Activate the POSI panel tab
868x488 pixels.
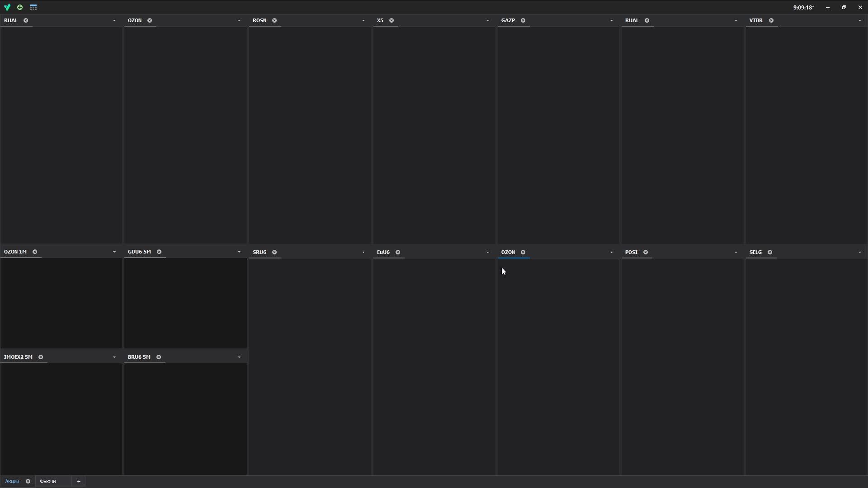pos(631,252)
